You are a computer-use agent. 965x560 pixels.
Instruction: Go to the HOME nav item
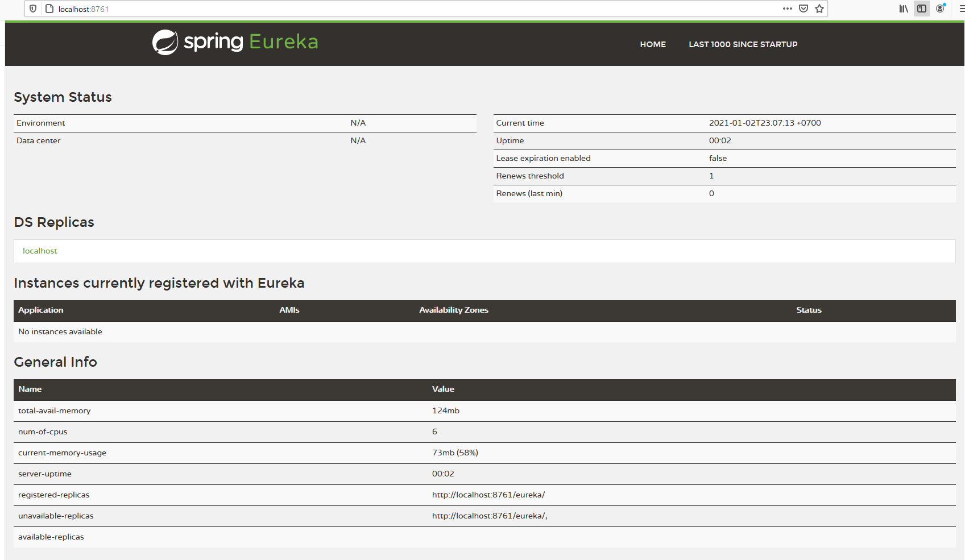(x=653, y=44)
